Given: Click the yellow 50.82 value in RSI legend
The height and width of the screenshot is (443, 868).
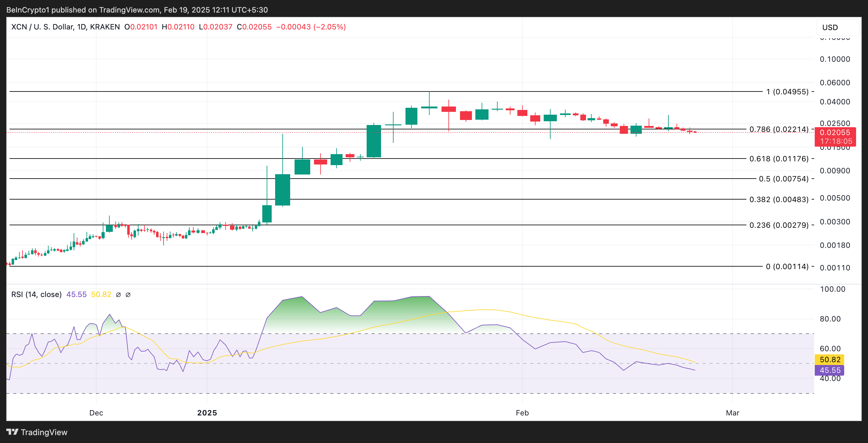Looking at the screenshot, I should pos(101,294).
